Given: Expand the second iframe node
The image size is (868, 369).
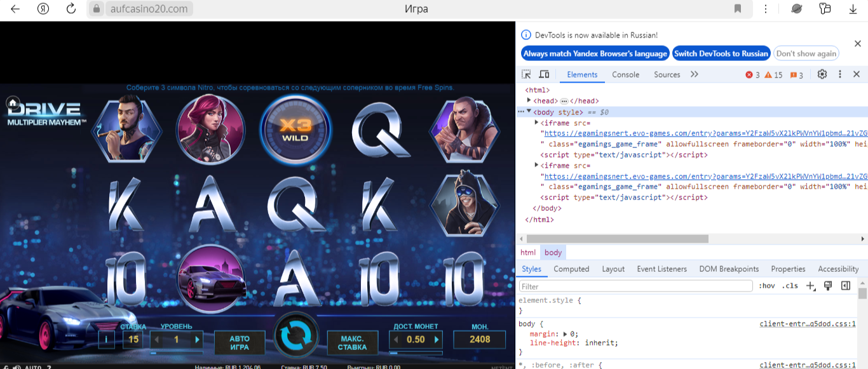Looking at the screenshot, I should click(537, 165).
